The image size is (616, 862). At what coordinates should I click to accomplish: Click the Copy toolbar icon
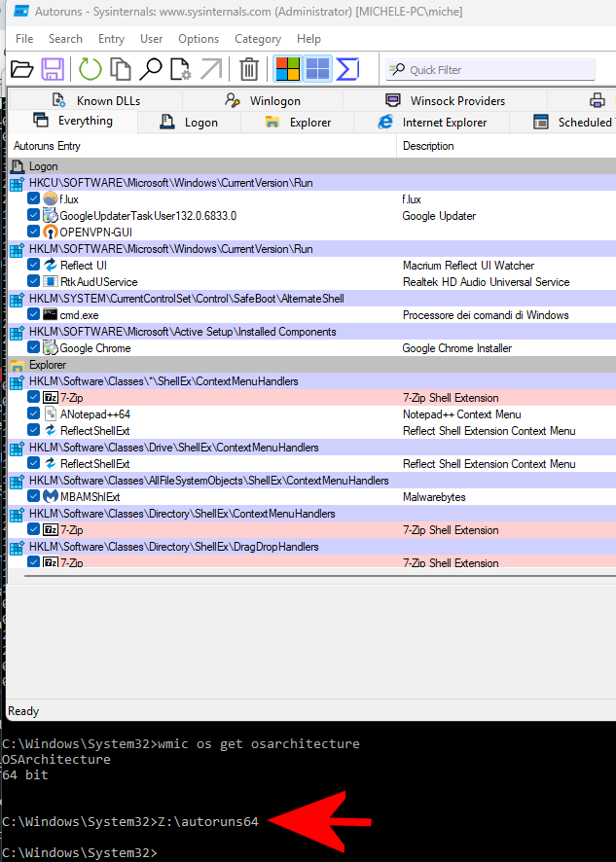coord(121,69)
